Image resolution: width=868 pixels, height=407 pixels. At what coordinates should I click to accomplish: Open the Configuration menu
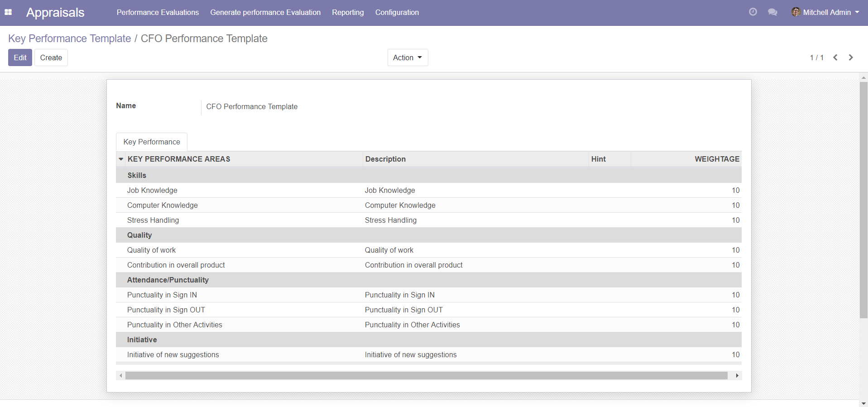[397, 12]
